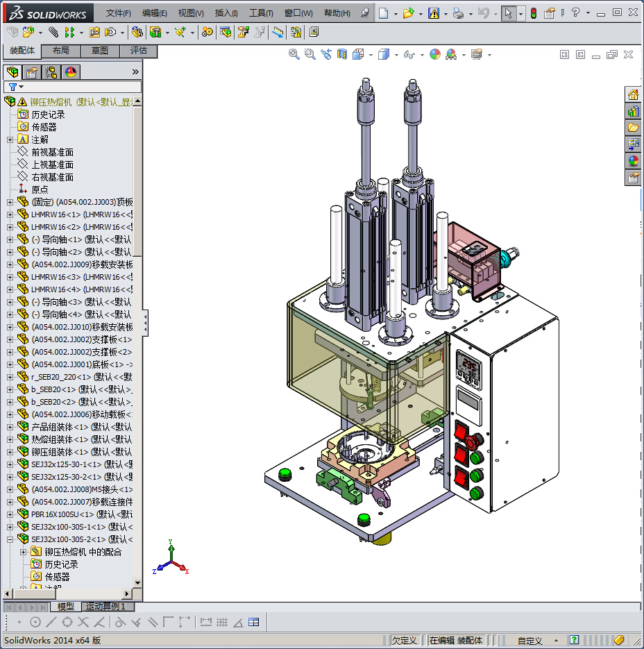Screen dimensions: 644x649
Task: Toggle the Hide/Show Items glasses icon
Action: tap(410, 55)
